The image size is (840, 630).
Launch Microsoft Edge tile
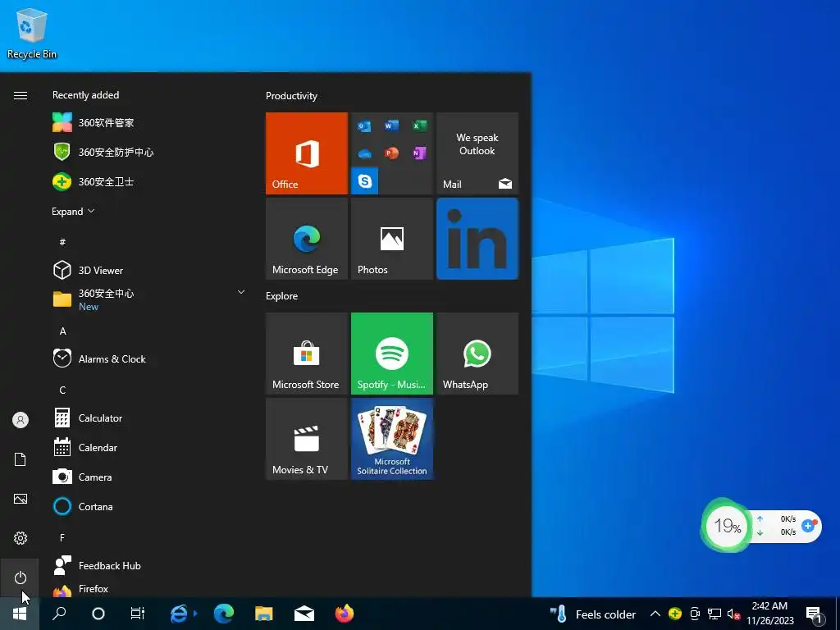307,239
